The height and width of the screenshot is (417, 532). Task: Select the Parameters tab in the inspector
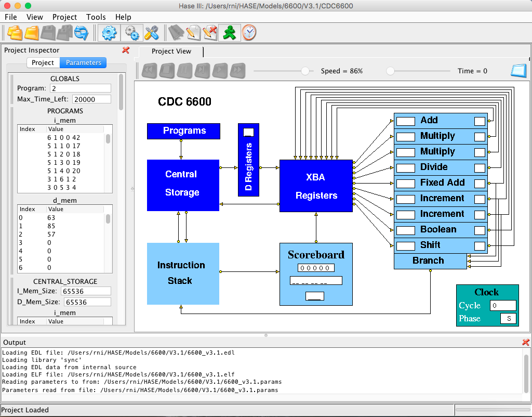[x=84, y=62]
